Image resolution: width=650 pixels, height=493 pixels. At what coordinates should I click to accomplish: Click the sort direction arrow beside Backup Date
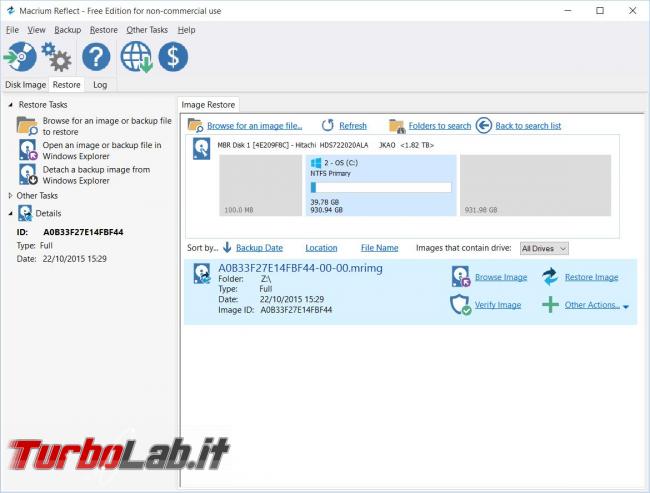tap(227, 248)
